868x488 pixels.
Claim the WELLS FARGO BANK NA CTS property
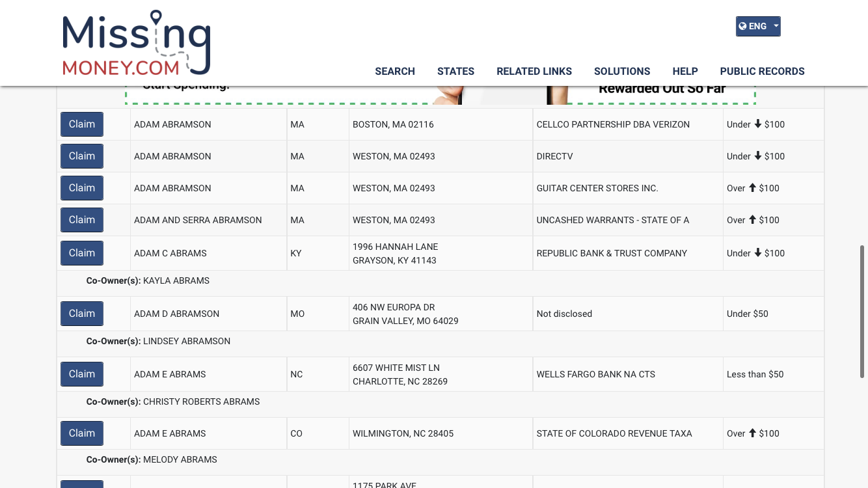coord(82,374)
